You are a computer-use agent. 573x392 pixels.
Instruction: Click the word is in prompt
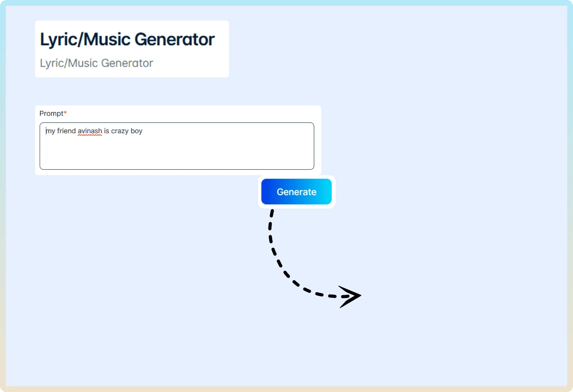point(107,131)
